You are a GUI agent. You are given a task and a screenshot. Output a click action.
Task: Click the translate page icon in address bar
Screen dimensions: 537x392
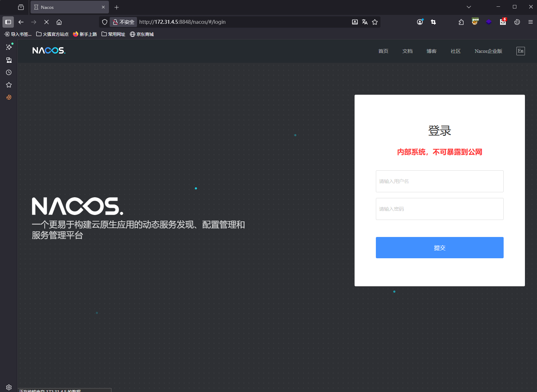(365, 22)
